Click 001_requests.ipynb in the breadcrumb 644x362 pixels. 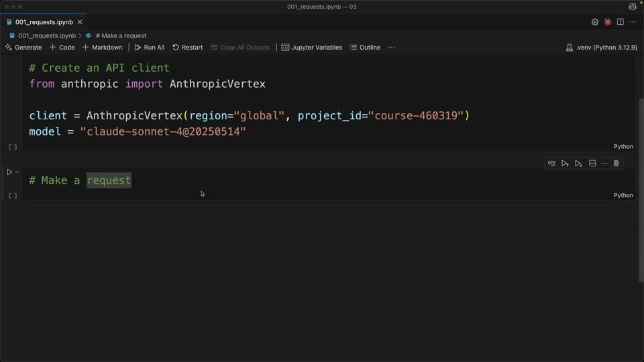pos(47,36)
